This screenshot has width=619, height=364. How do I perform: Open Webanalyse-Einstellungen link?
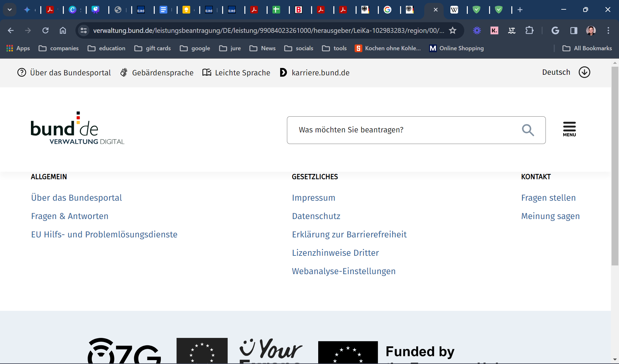click(x=344, y=271)
